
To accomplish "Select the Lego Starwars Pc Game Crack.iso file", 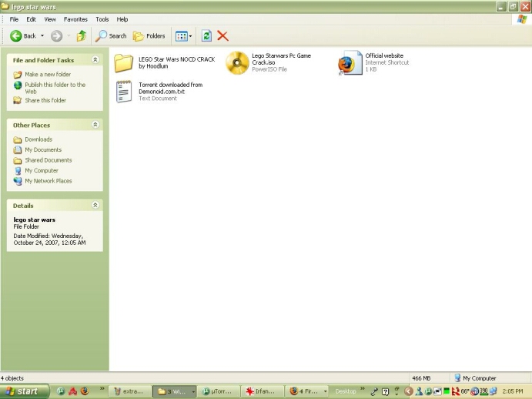I will tap(237, 62).
